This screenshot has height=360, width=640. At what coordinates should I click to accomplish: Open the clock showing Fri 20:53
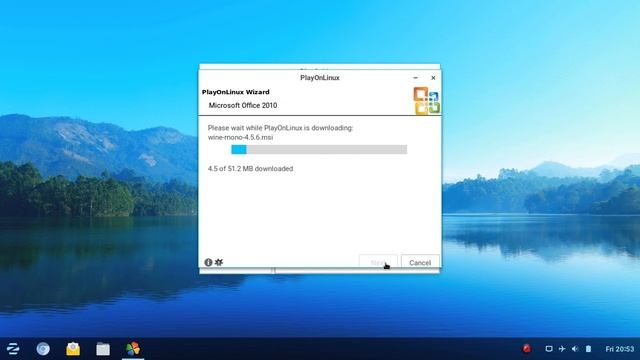click(x=620, y=349)
